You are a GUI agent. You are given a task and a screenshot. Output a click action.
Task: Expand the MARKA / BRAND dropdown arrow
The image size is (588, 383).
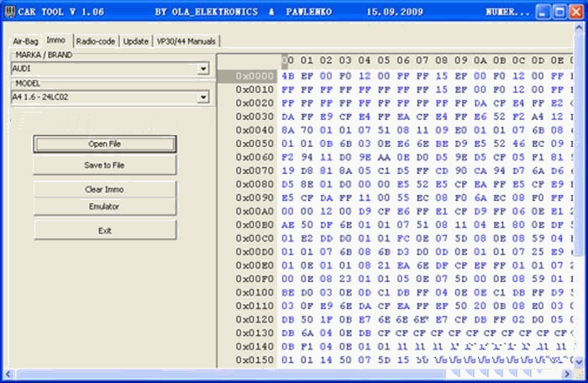[x=203, y=69]
